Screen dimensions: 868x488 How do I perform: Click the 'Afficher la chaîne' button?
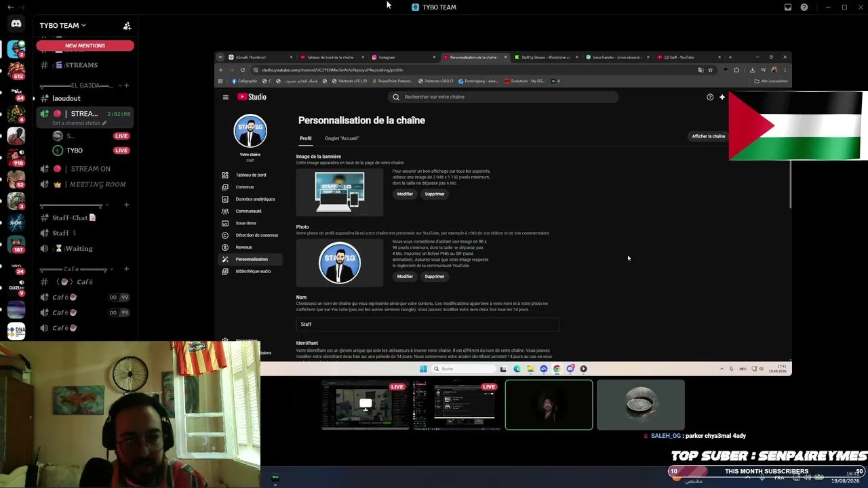tap(709, 136)
